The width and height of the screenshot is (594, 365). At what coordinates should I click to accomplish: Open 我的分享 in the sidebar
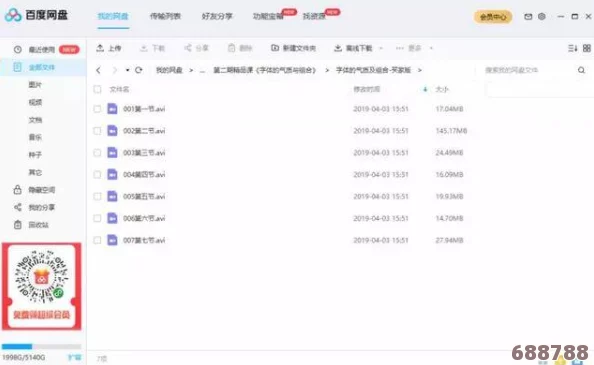tap(34, 207)
